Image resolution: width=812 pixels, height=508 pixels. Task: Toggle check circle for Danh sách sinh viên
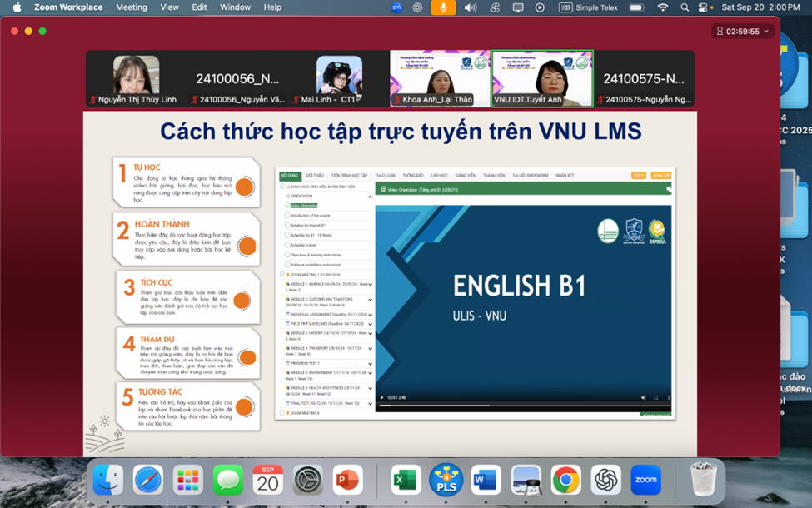[282, 187]
